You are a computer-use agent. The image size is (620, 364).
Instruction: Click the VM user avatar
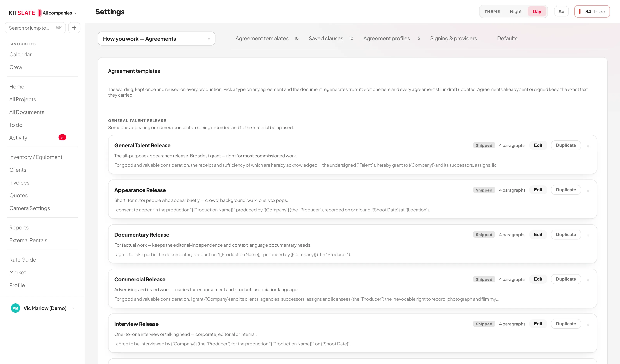[15, 308]
